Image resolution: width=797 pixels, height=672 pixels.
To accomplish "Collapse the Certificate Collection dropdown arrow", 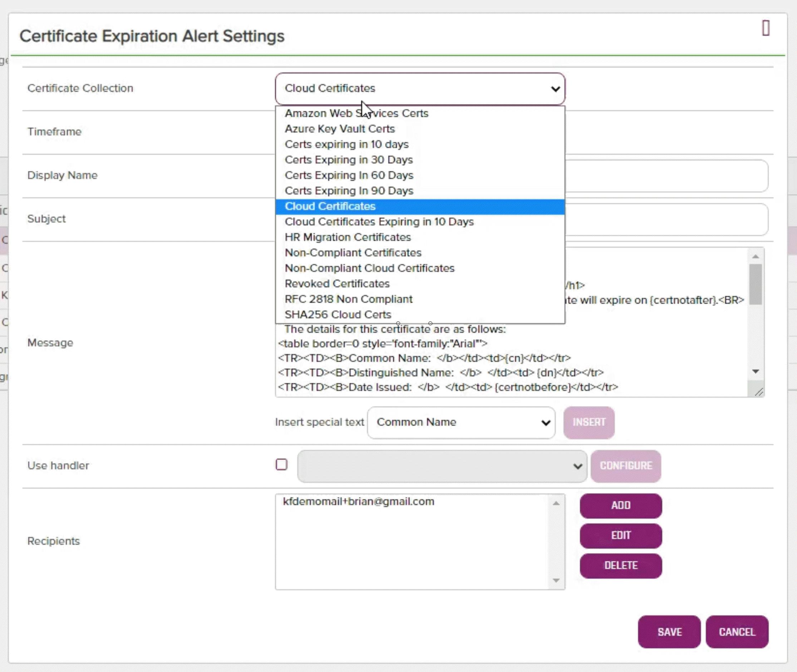I will (555, 89).
